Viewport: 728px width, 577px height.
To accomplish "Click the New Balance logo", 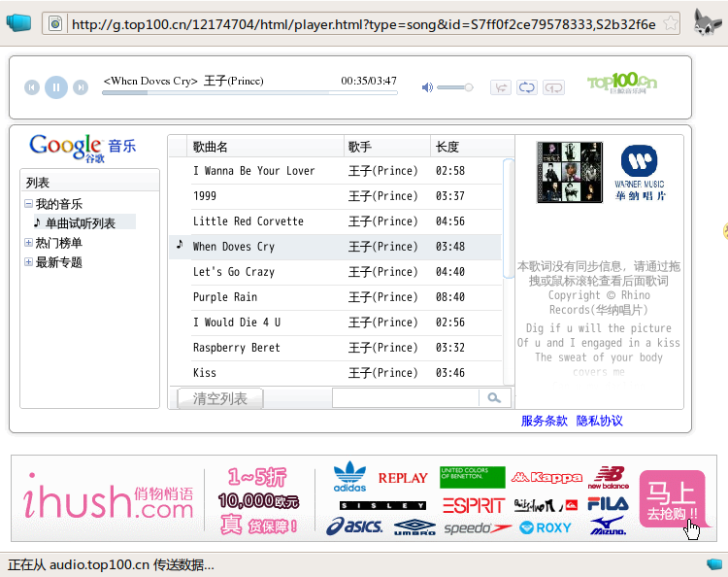I will tap(609, 477).
